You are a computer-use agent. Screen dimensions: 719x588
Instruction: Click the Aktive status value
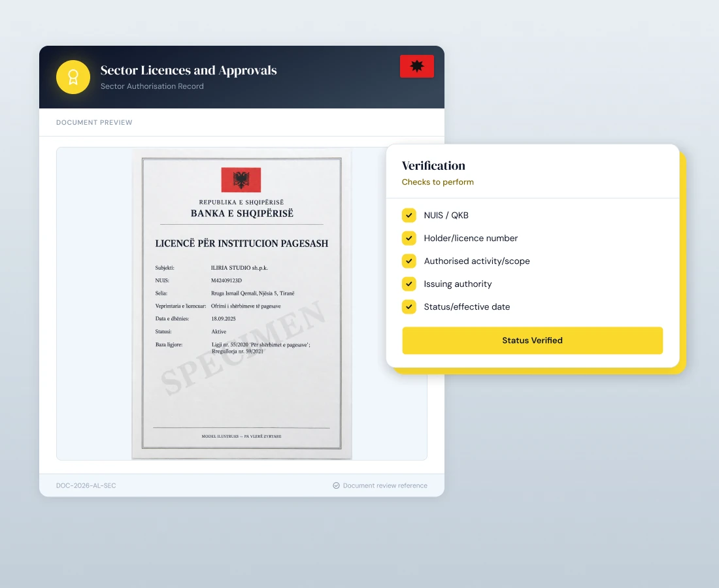click(x=219, y=331)
